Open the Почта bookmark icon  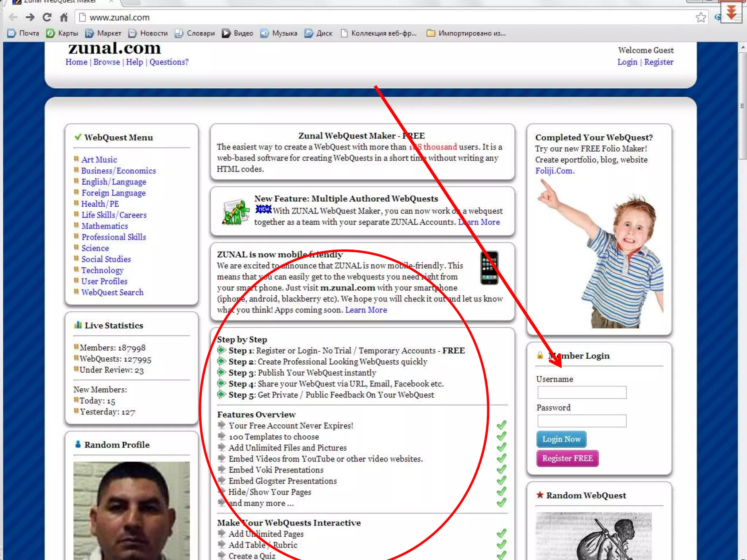12,33
